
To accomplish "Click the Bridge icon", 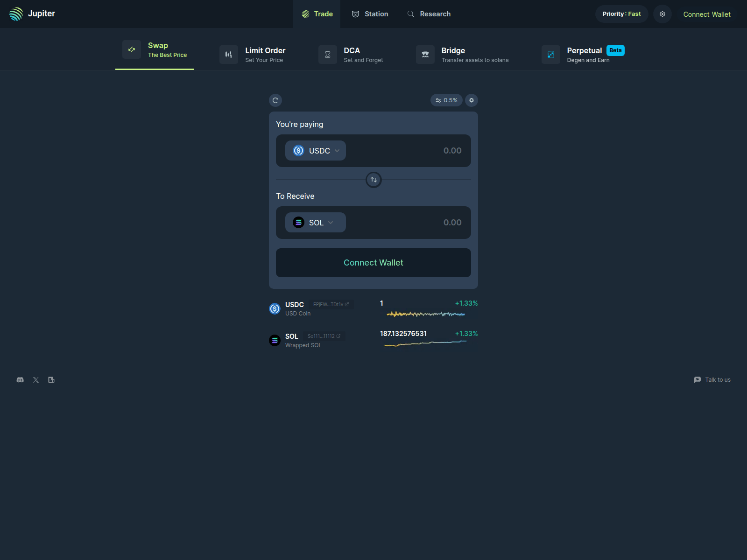I will pyautogui.click(x=425, y=55).
